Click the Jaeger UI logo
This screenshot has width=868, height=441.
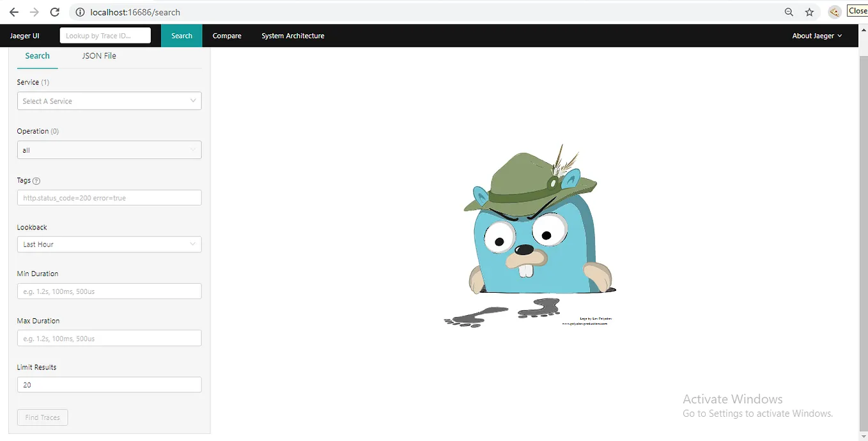24,35
